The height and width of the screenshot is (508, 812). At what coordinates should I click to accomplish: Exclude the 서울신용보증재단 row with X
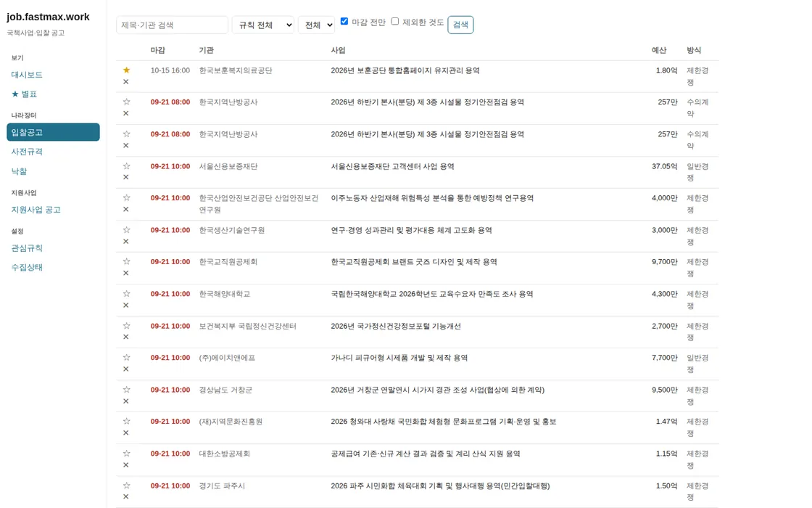pyautogui.click(x=126, y=177)
